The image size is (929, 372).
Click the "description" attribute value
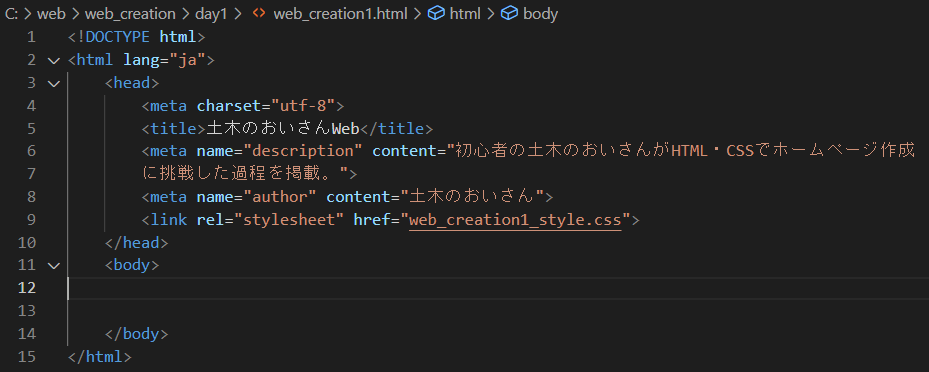point(303,151)
